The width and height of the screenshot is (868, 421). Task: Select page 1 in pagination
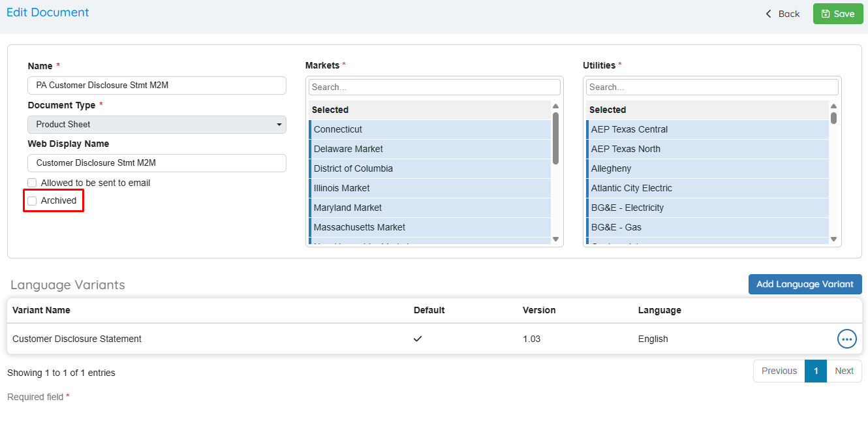tap(815, 371)
